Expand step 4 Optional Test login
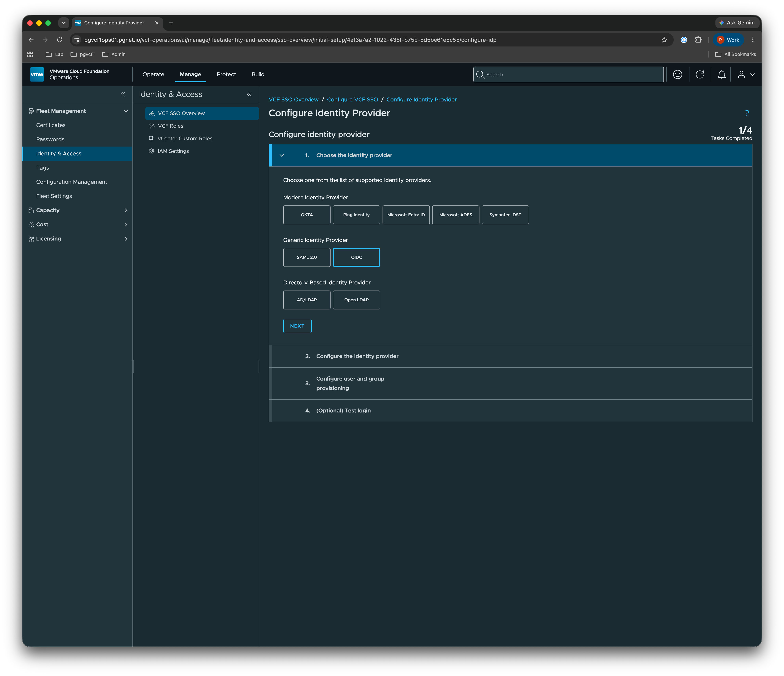This screenshot has width=784, height=676. pyautogui.click(x=510, y=411)
